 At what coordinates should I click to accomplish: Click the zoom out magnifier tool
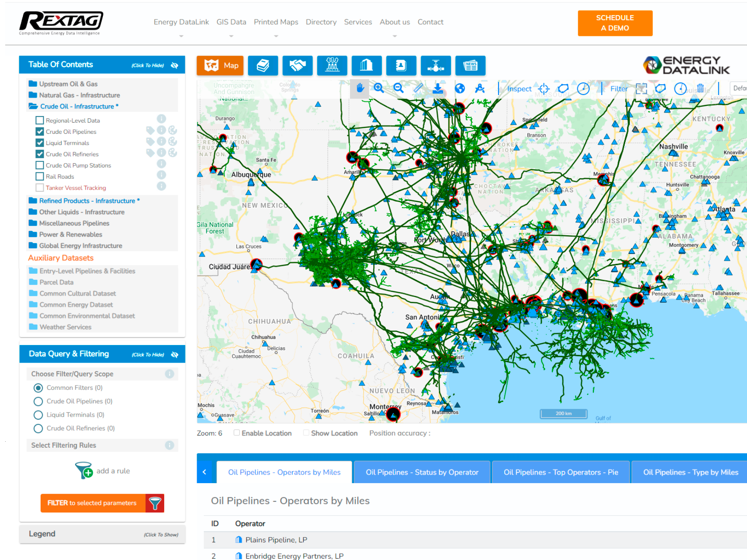pos(398,89)
